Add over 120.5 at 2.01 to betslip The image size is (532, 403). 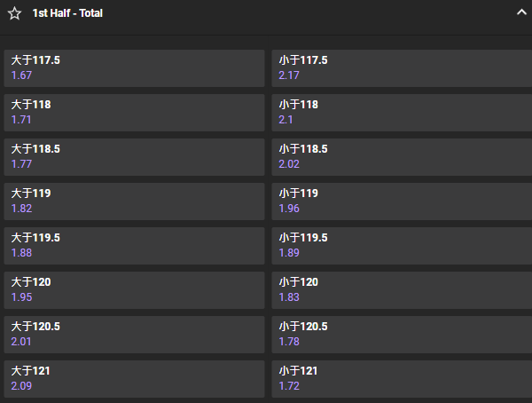[x=134, y=335]
